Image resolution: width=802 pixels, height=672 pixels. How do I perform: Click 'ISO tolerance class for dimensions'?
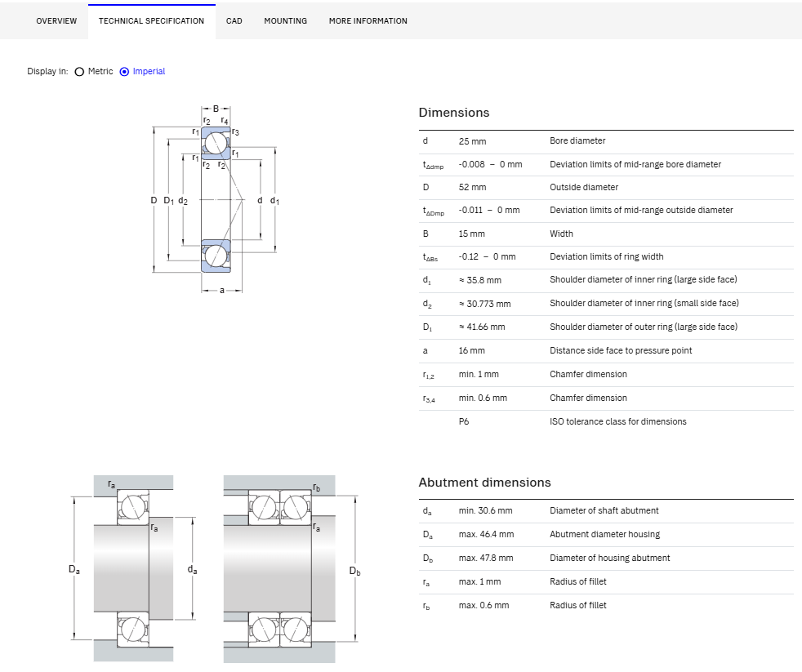pyautogui.click(x=618, y=421)
